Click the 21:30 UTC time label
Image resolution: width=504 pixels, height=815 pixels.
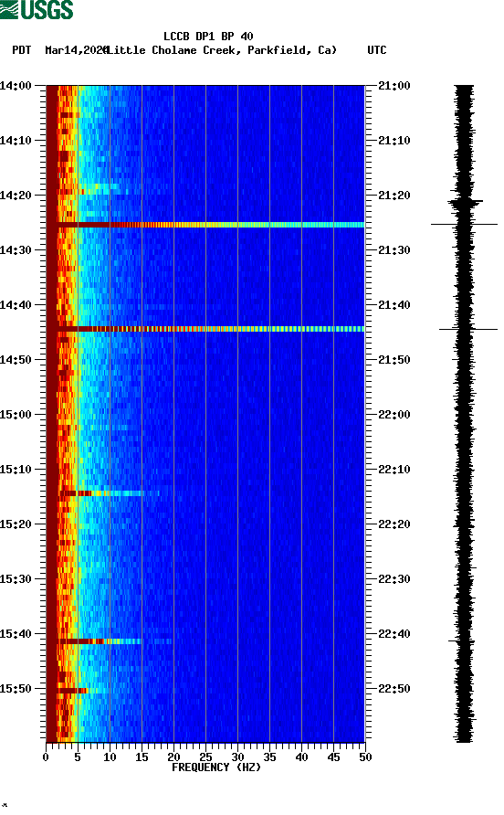[x=394, y=250]
